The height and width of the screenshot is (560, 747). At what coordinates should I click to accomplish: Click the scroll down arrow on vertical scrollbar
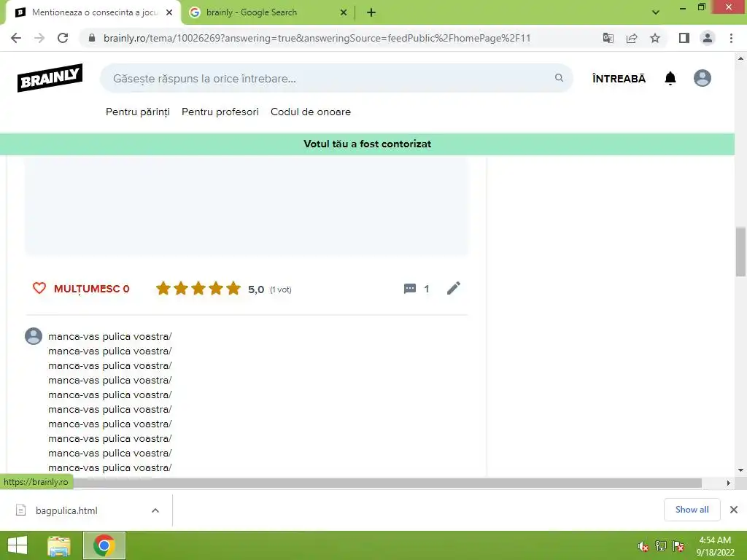pos(740,470)
